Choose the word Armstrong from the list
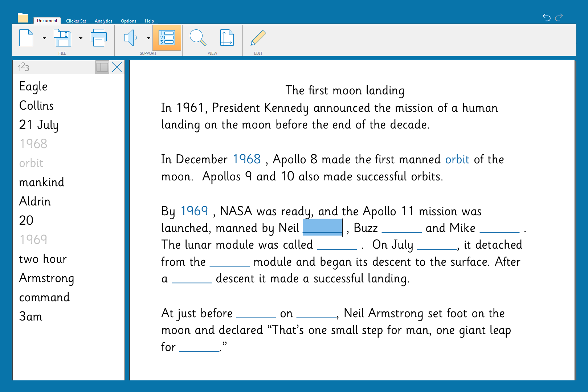Screen dimensions: 588x392 click(x=46, y=278)
